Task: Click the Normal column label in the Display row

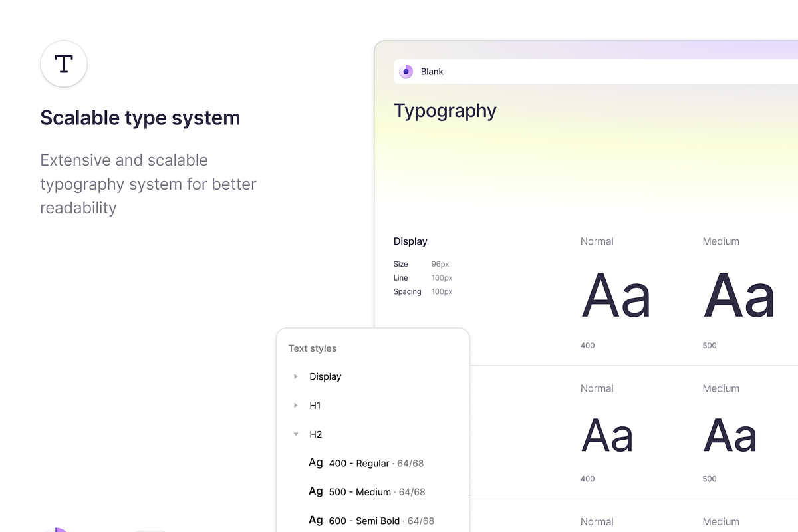Action: (597, 241)
